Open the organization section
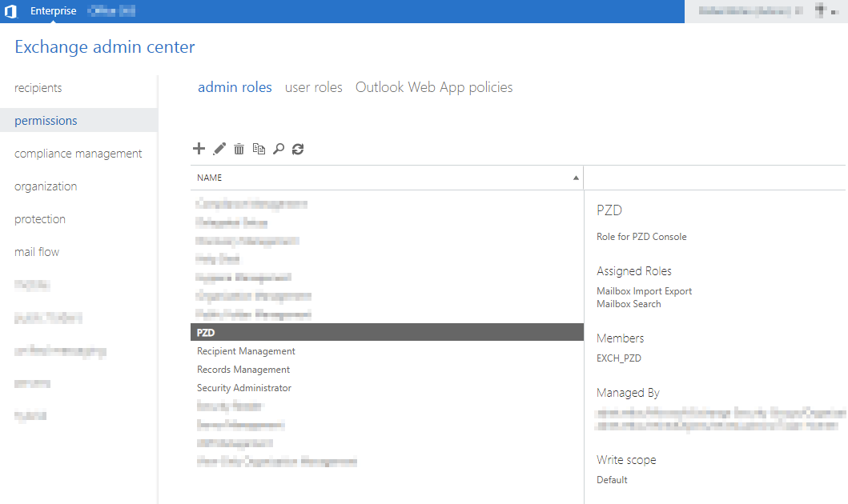848x504 pixels. [x=46, y=186]
